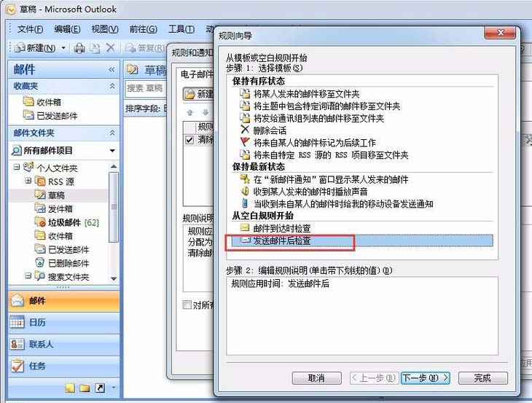Collapse the 个人文件夹 tree node

point(17,168)
